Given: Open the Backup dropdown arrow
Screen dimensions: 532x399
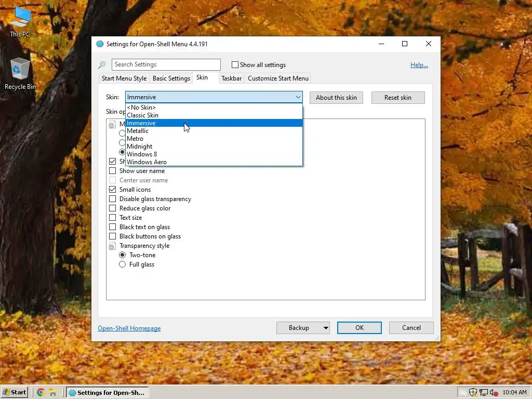Looking at the screenshot, I should coord(326,328).
